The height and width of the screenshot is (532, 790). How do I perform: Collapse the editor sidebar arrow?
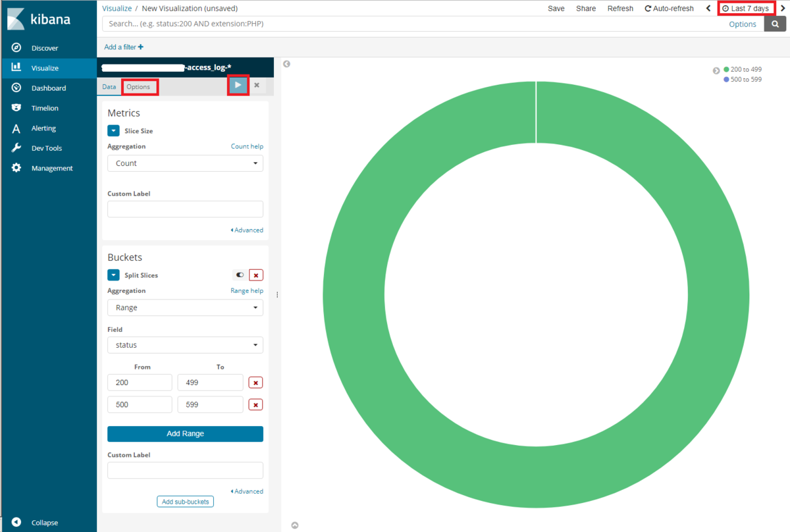pos(286,64)
